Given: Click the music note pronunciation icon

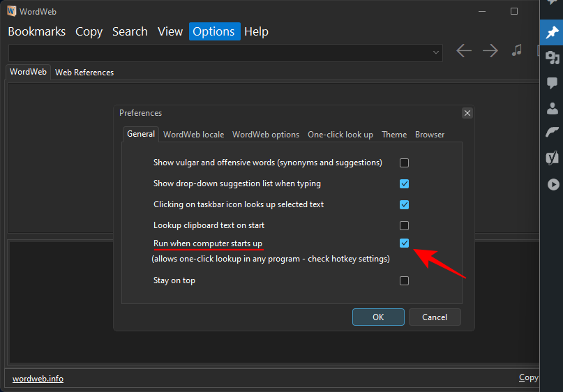Looking at the screenshot, I should pos(516,51).
